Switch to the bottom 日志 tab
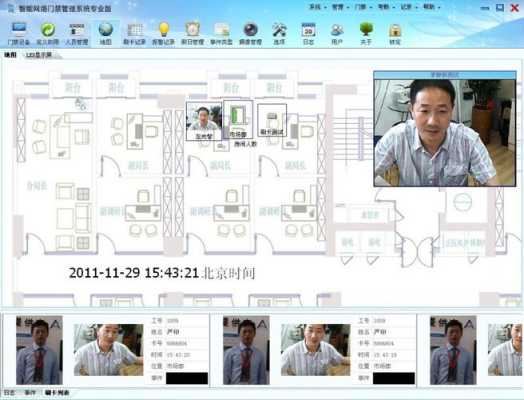Image resolution: width=524 pixels, height=400 pixels. [x=10, y=393]
